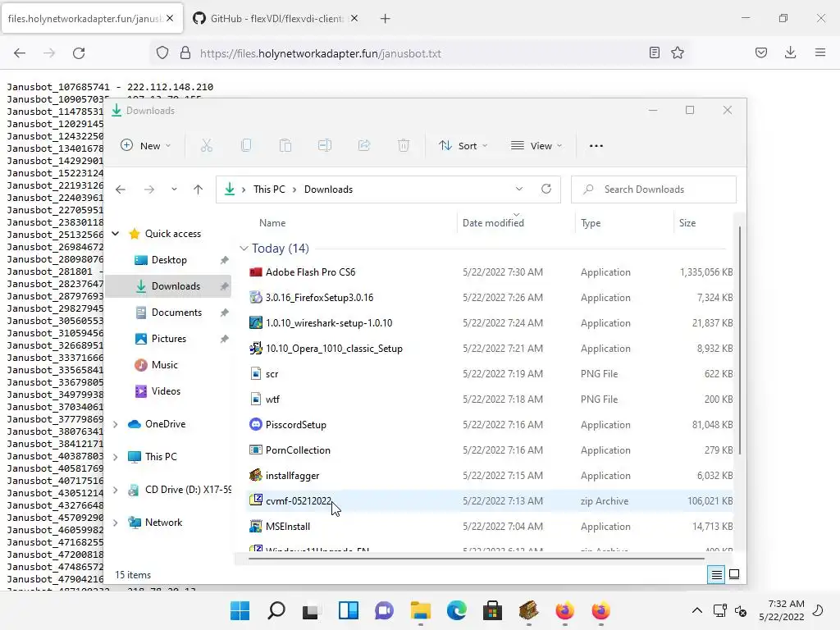Open the See more three-dots menu

pos(596,146)
